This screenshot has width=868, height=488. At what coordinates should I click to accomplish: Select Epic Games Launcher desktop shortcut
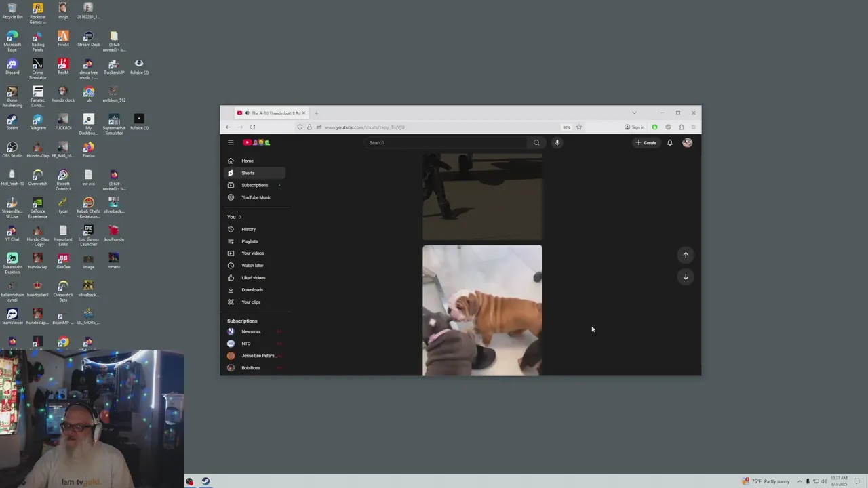coord(88,236)
